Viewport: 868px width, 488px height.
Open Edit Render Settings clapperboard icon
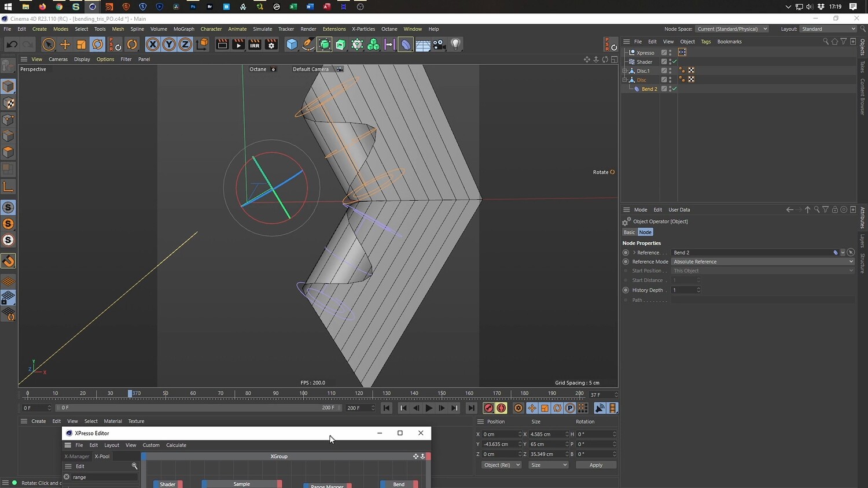(x=271, y=45)
